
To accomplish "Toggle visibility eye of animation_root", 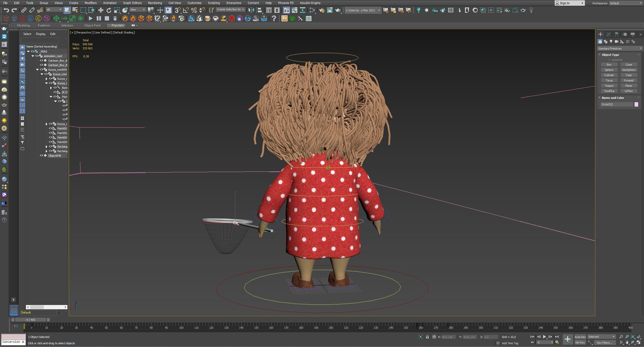I will click(x=37, y=56).
